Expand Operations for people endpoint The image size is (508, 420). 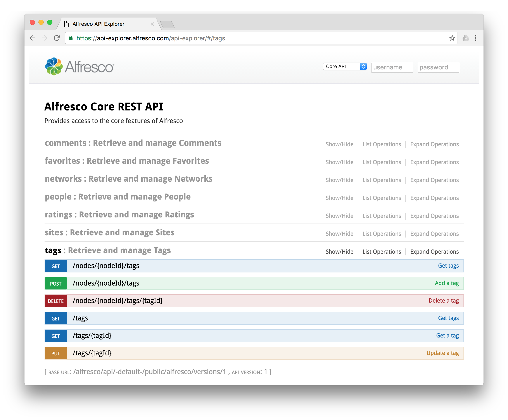click(435, 198)
